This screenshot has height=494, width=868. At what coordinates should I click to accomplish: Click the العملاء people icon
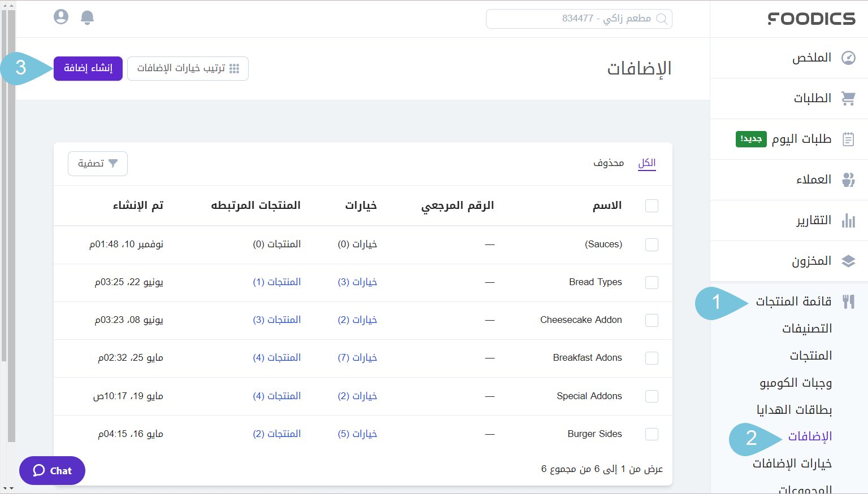848,180
